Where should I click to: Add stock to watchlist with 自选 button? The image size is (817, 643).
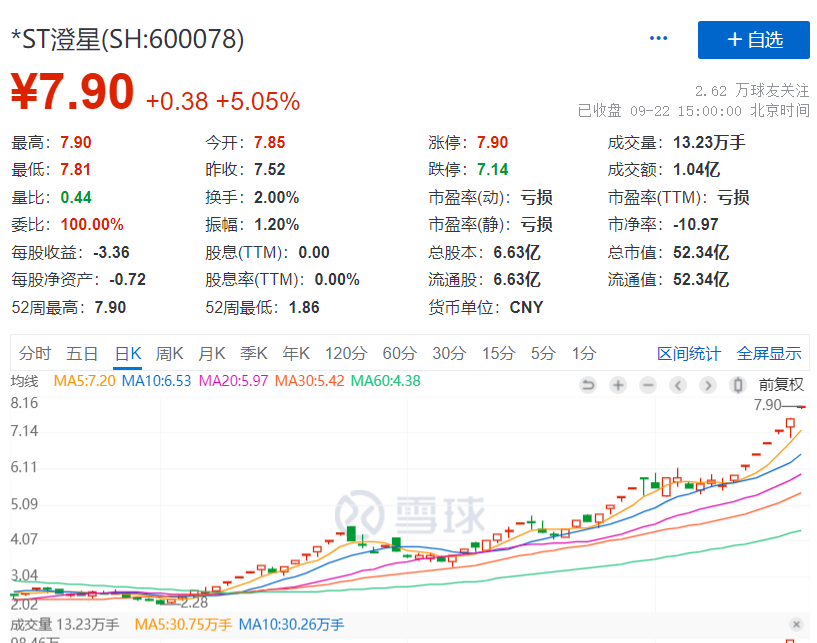pos(753,39)
